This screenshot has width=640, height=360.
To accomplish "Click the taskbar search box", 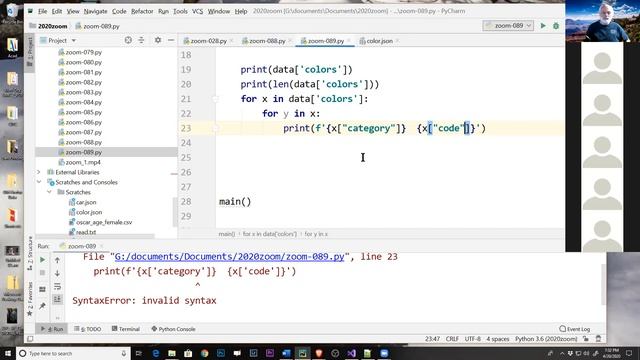I will 73,353.
